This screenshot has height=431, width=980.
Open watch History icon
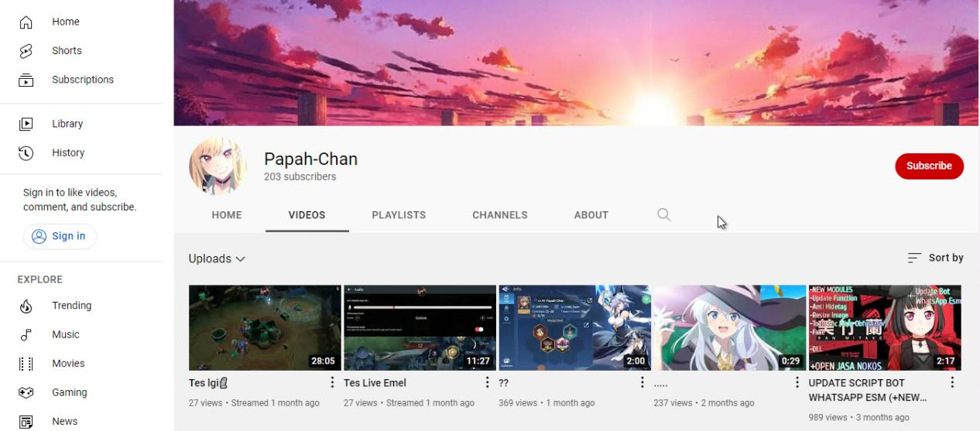(x=26, y=153)
